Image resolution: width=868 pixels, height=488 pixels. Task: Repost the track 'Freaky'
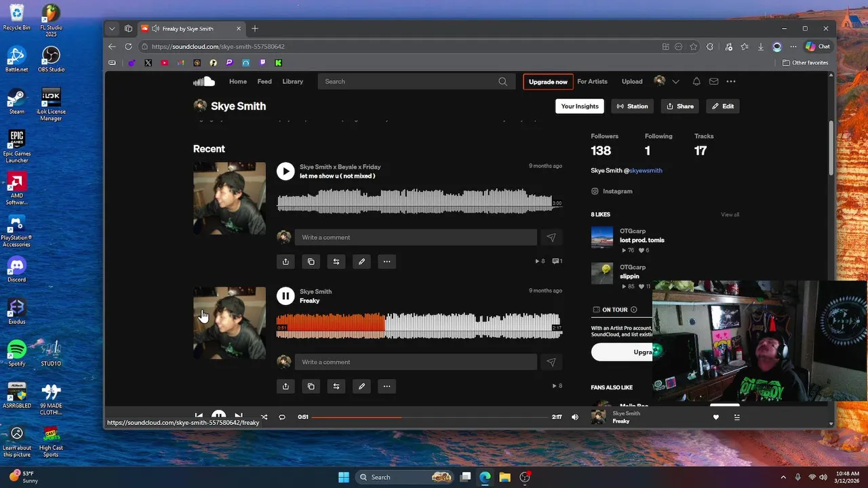click(x=336, y=386)
